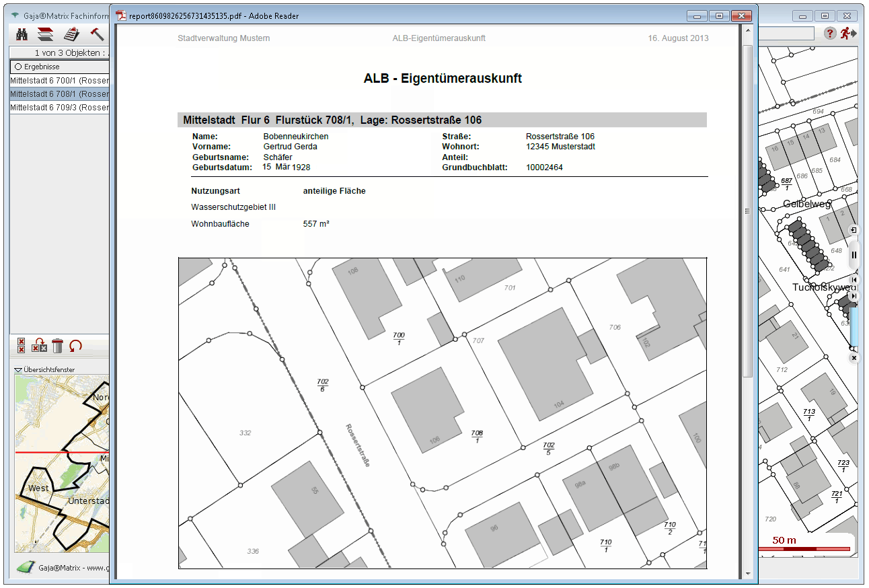Open the map layers stack icon
The image size is (869, 588).
(45, 34)
